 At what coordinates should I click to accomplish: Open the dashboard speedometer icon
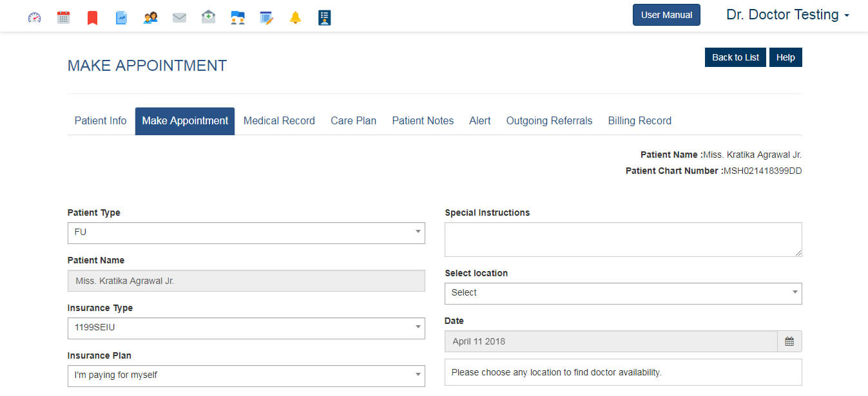click(34, 17)
